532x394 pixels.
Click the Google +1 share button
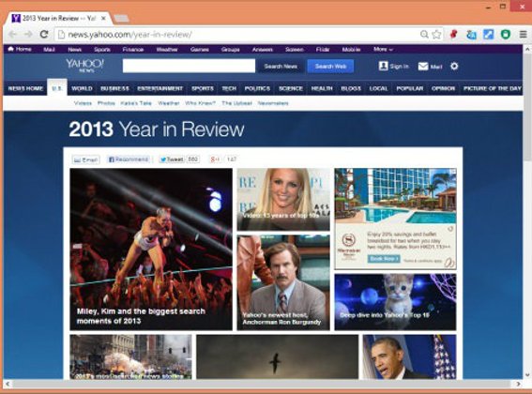click(215, 159)
